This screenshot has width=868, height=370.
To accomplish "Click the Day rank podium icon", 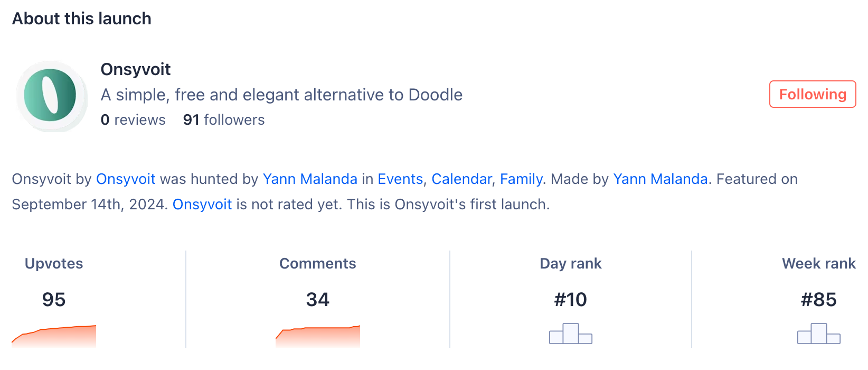I will (570, 334).
